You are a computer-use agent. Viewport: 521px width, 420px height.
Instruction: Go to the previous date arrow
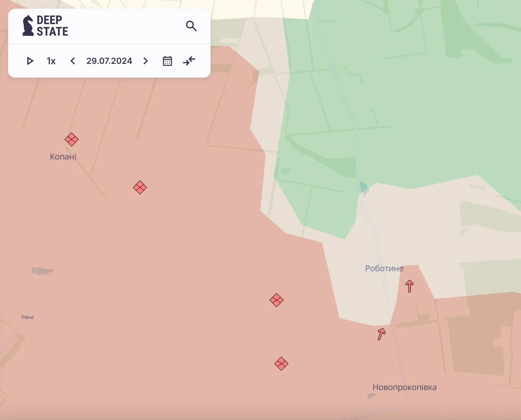tap(73, 61)
